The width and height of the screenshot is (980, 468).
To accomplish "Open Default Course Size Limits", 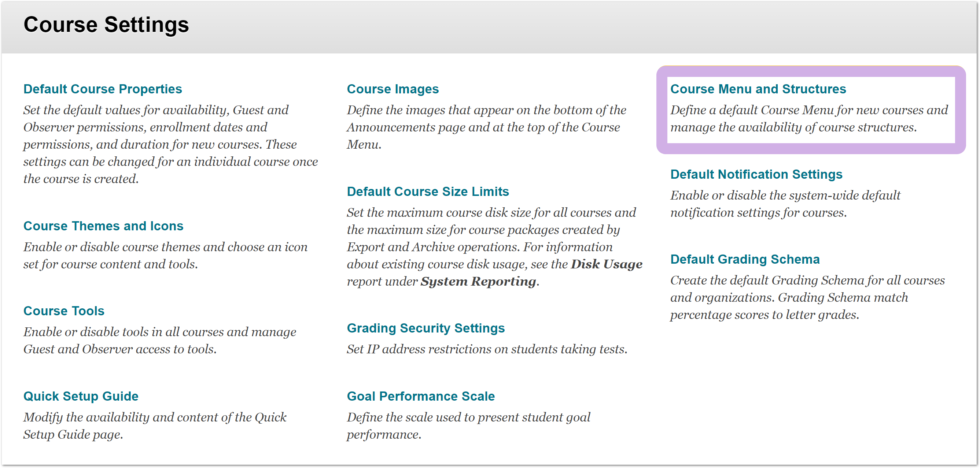I will (427, 192).
